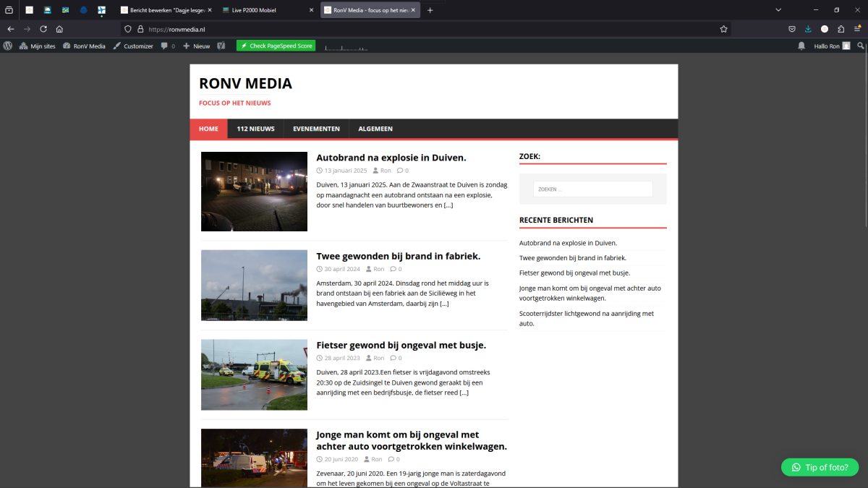
Task: Open headline 'Jonge man komt om bij ongeval'
Action: (412, 440)
